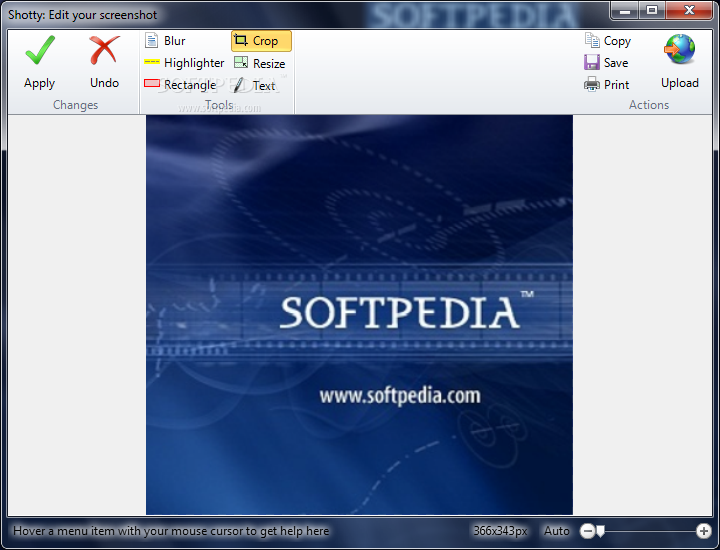Select the Blur tool
Viewport: 720px width, 550px height.
pyautogui.click(x=165, y=40)
